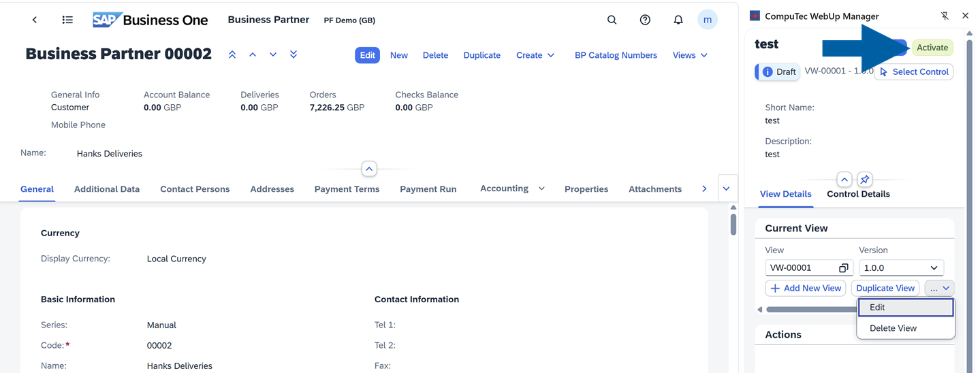Click the horizontal scrollbar under Add New View
The height and width of the screenshot is (373, 980).
(x=810, y=310)
